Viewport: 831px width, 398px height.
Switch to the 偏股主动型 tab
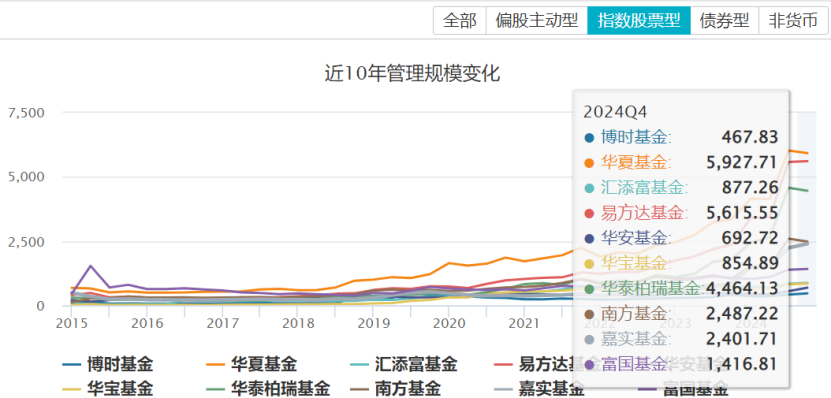(536, 21)
